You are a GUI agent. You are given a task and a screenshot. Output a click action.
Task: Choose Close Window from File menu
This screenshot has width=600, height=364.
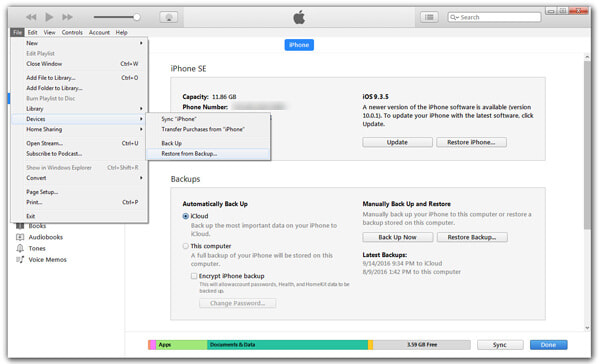[x=80, y=64]
